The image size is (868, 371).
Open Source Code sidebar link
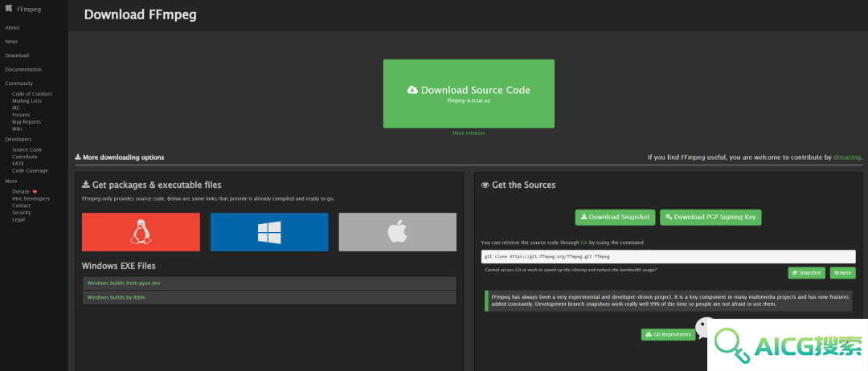pyautogui.click(x=27, y=150)
